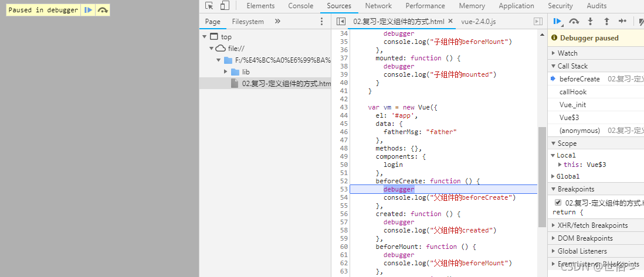
Task: Step over from the paused overlay
Action: click(103, 11)
